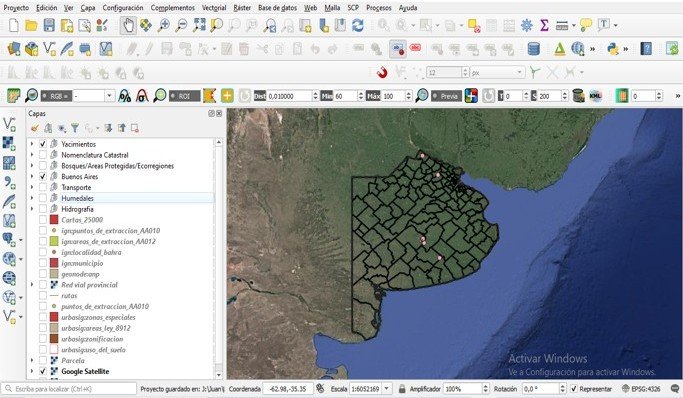
Task: Check the Cartas_25000 layer
Action: 43,219
